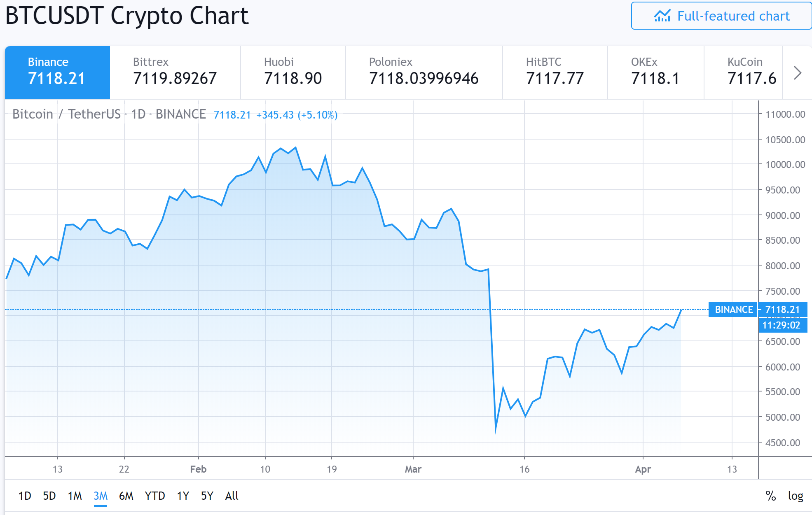Select the 6M time range

point(126,496)
